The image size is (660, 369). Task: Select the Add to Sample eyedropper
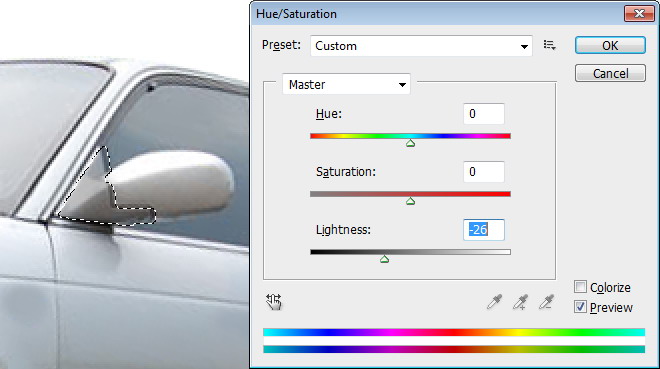tap(520, 302)
